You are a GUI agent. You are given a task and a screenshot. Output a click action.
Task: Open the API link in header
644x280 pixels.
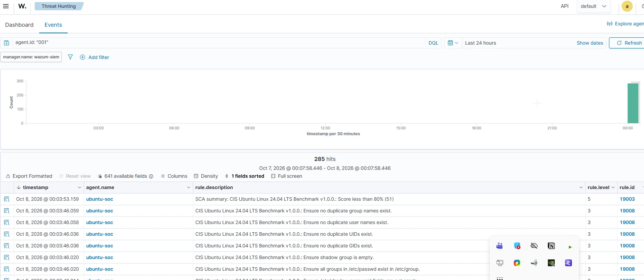(564, 6)
